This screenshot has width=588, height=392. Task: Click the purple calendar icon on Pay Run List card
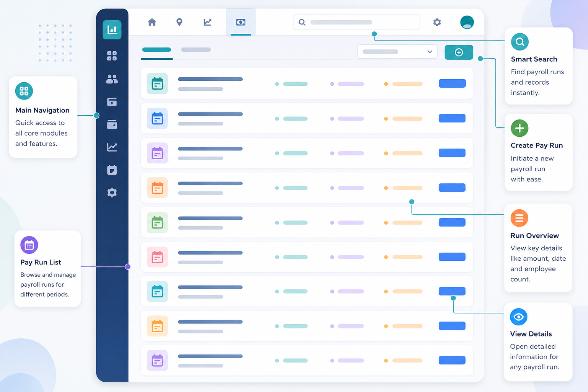(x=29, y=245)
